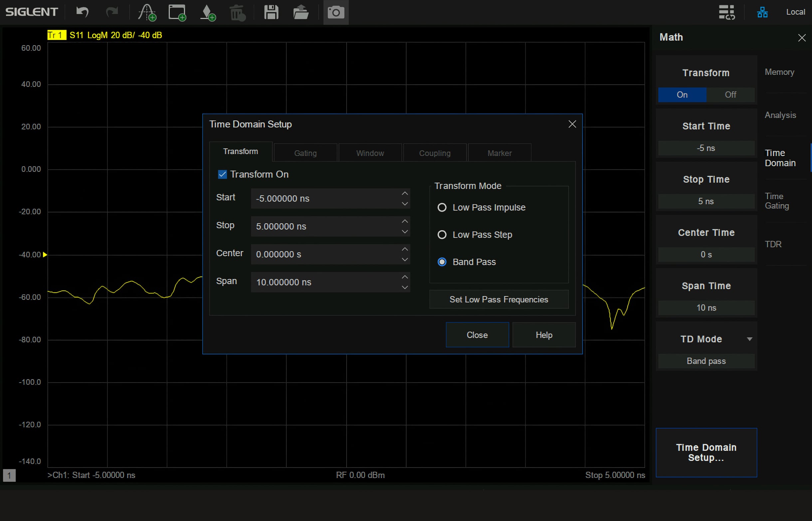This screenshot has height=521, width=812.
Task: Increase the Span time value
Action: coord(405,277)
